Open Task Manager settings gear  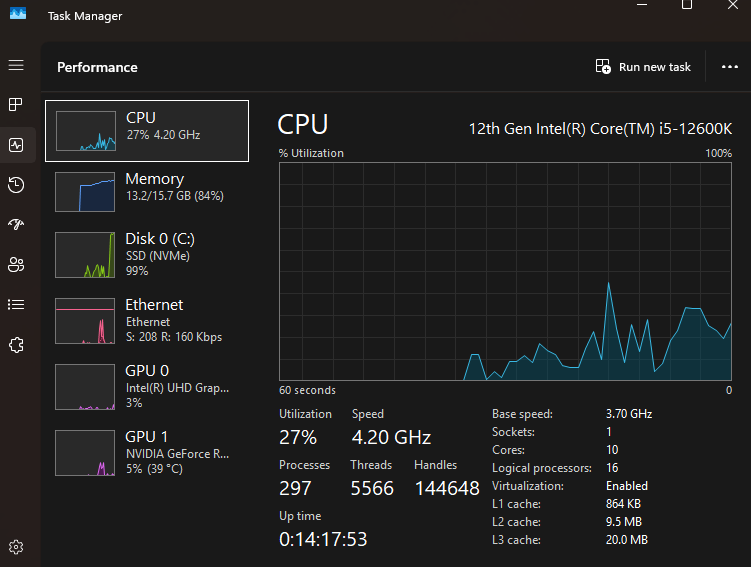point(16,547)
